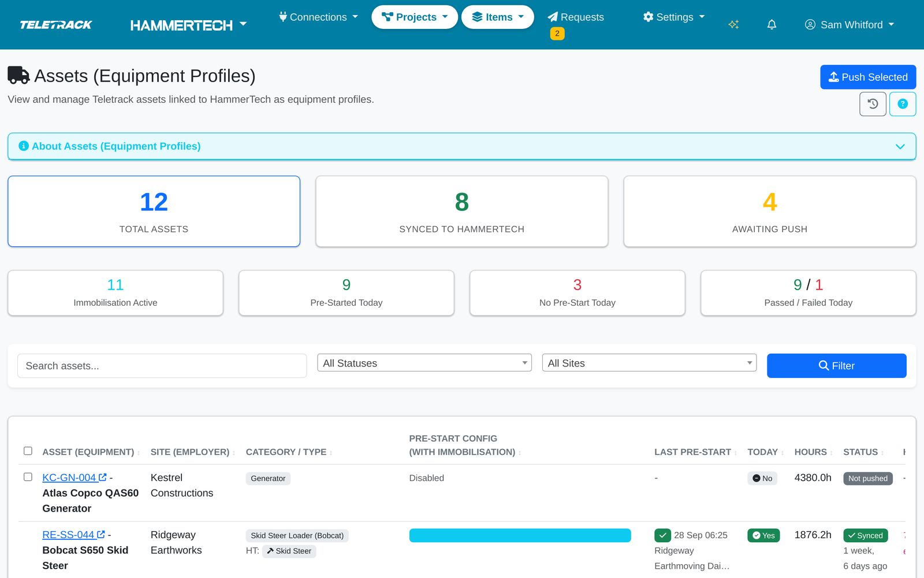Image resolution: width=924 pixels, height=578 pixels.
Task: Click the green Synced status badge
Action: (866, 535)
